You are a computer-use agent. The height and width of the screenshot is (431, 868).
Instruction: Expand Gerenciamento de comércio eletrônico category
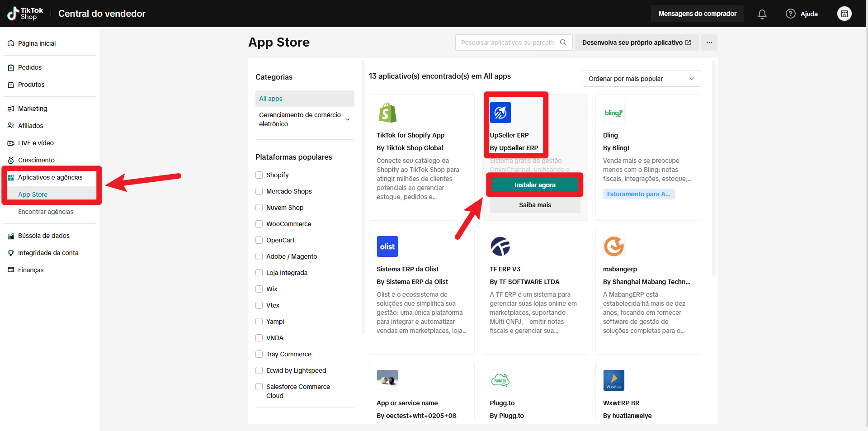click(305, 119)
